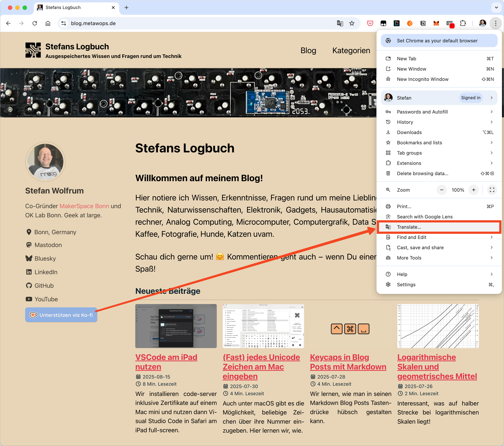This screenshot has width=504, height=446.
Task: Open the Kategorien navigation link
Action: pos(351,50)
